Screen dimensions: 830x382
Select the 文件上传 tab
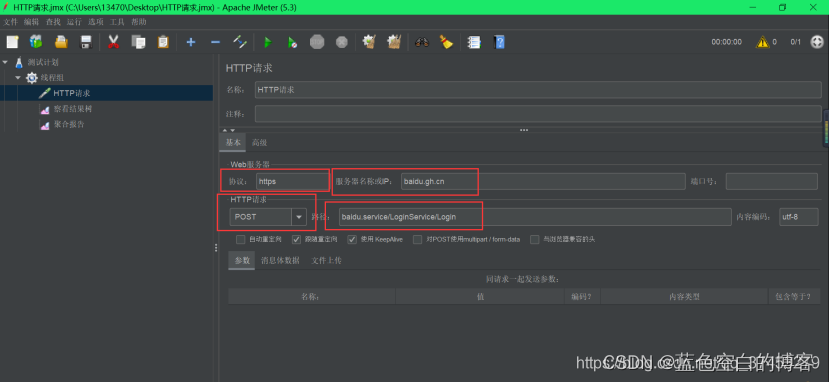tap(327, 260)
